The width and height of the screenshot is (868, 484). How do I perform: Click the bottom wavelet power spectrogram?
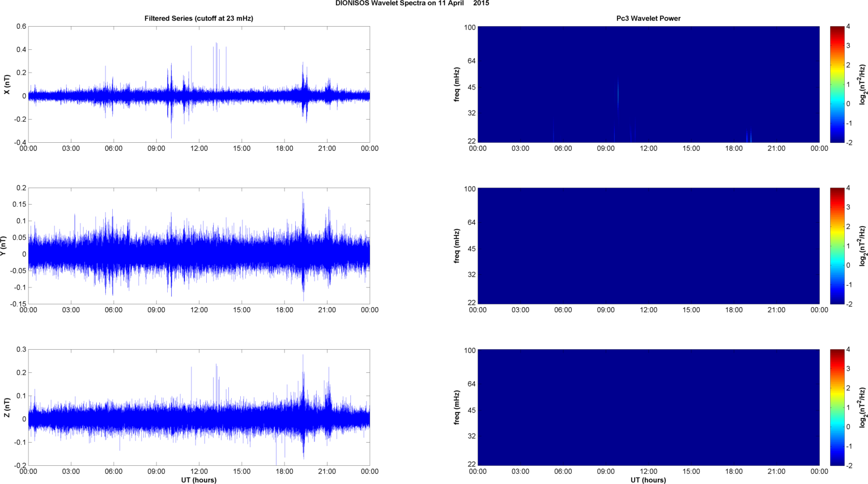coord(648,407)
